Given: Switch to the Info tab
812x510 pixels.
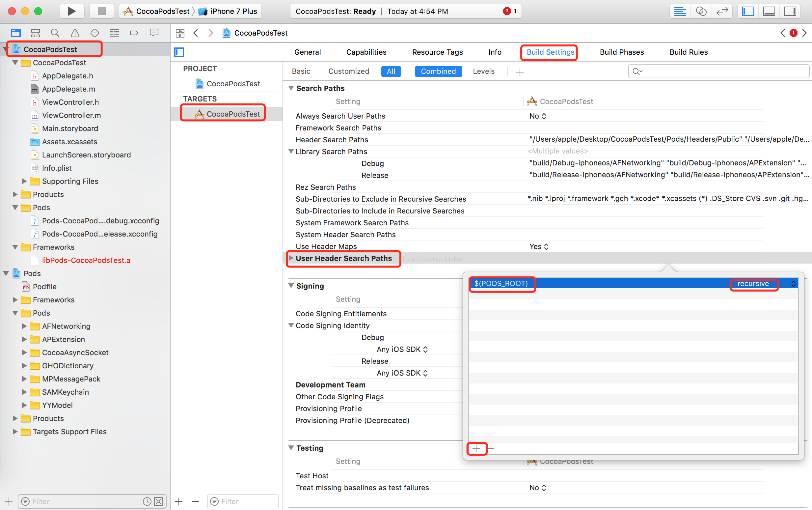Looking at the screenshot, I should (x=495, y=52).
